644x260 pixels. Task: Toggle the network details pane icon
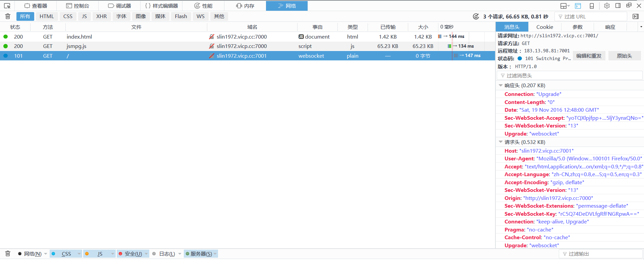(x=635, y=16)
